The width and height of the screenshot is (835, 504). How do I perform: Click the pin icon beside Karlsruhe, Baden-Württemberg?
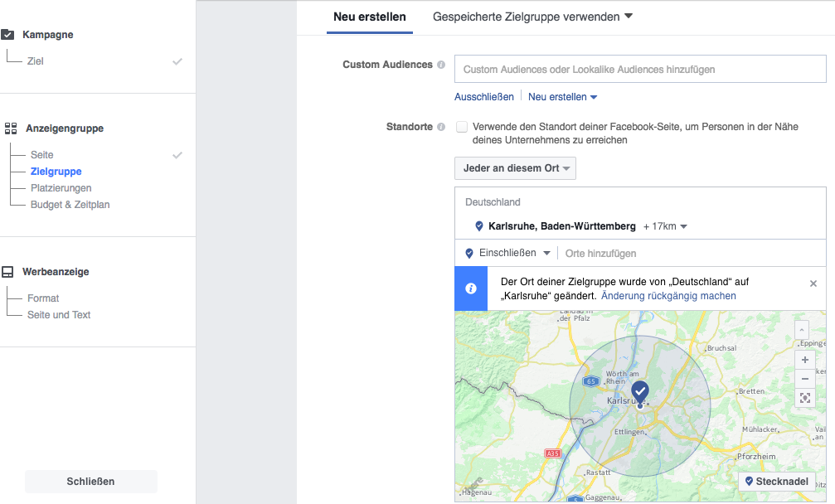478,226
